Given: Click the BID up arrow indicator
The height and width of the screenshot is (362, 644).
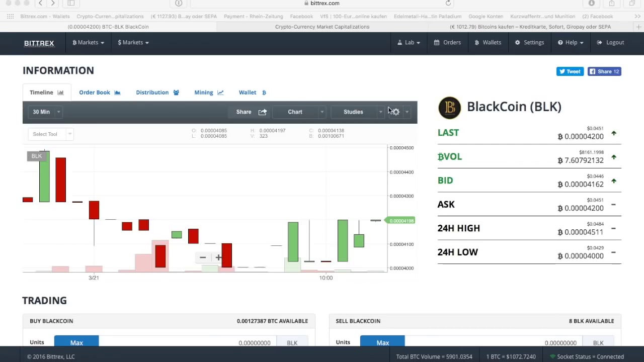Looking at the screenshot, I should (614, 181).
